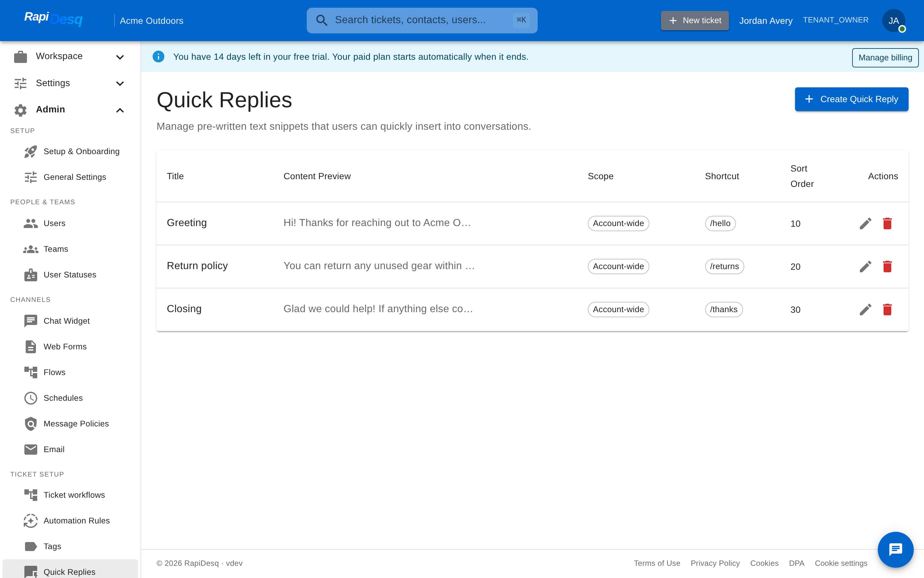Screen dimensions: 924x578
Task: Edit the Return policy quick reply
Action: click(x=865, y=267)
